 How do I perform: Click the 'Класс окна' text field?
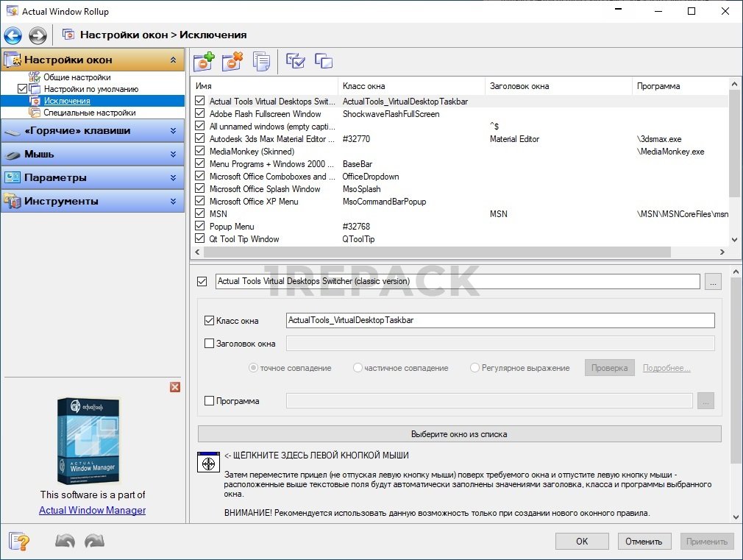coord(500,321)
